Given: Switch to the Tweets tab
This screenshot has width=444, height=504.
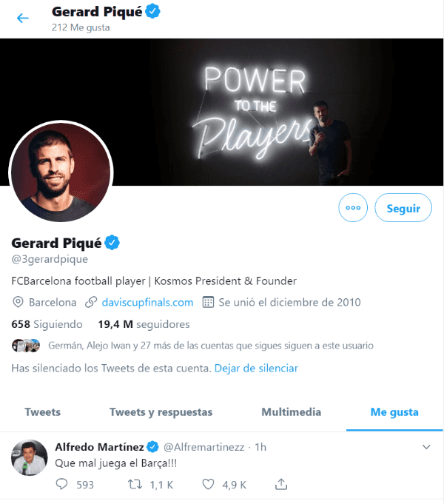Looking at the screenshot, I should pyautogui.click(x=43, y=412).
